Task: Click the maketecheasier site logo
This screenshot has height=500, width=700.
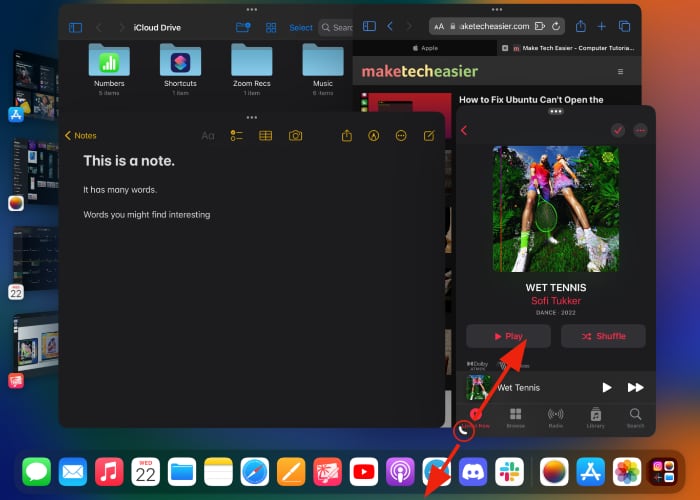Action: tap(419, 71)
